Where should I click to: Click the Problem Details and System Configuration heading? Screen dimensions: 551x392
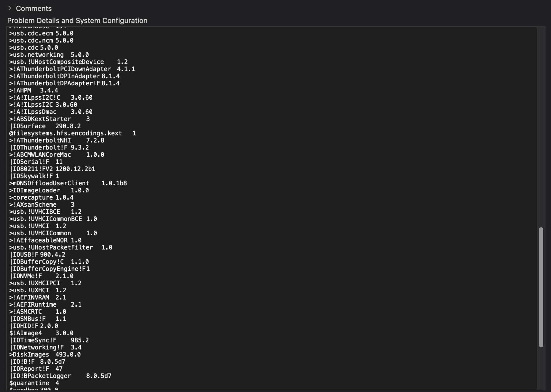(77, 21)
